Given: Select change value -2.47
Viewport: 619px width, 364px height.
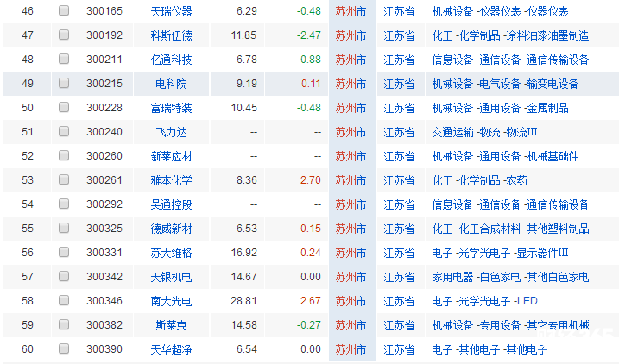Looking at the screenshot, I should pyautogui.click(x=309, y=35).
